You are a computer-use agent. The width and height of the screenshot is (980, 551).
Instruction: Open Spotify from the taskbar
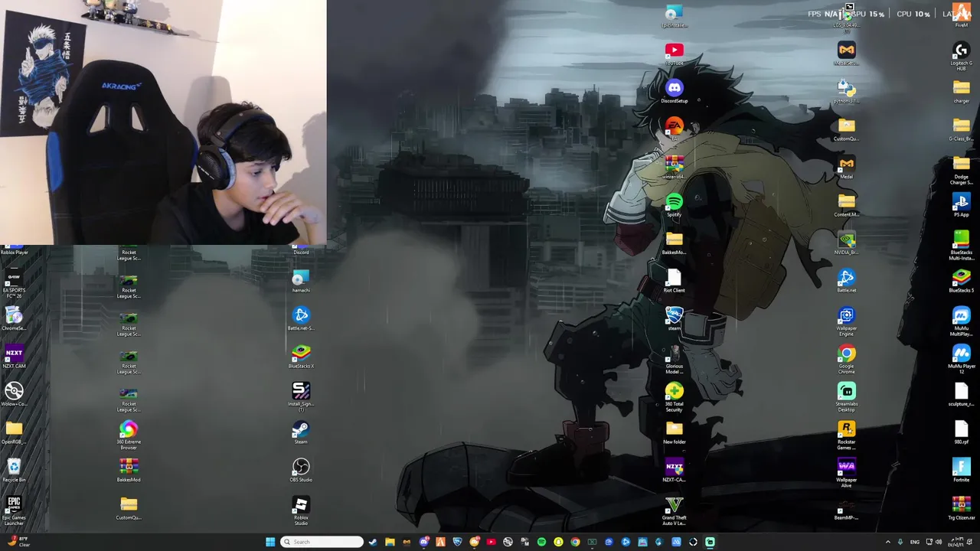click(541, 542)
